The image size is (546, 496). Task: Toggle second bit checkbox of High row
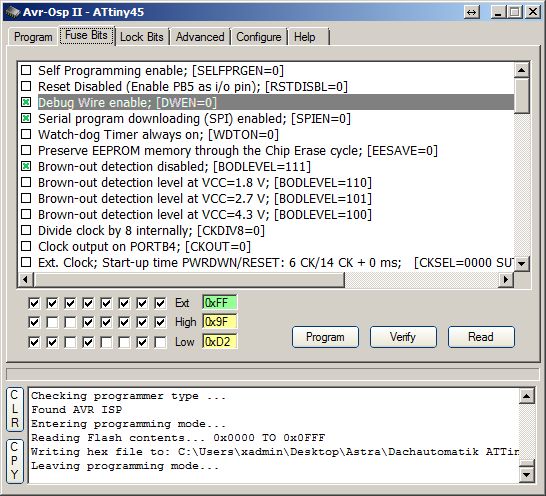click(x=52, y=322)
